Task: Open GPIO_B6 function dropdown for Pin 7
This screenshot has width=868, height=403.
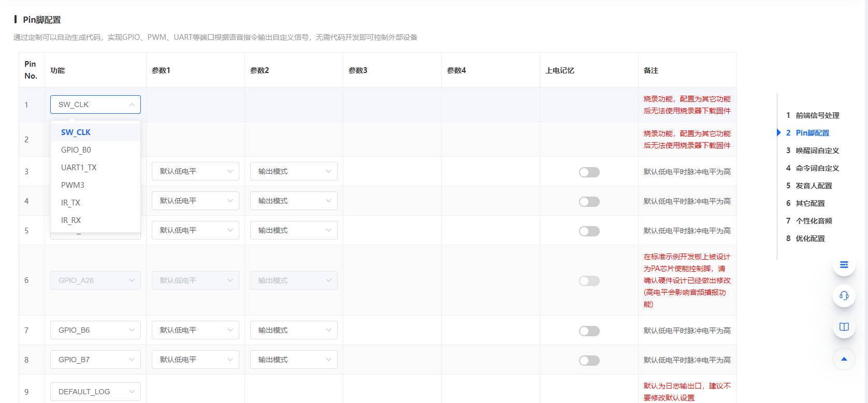Action: [x=95, y=330]
